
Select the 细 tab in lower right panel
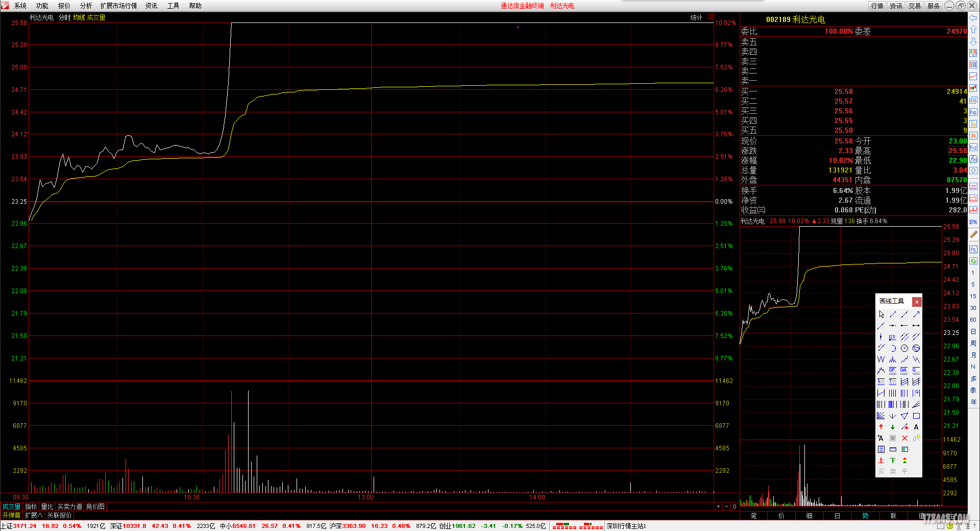[x=810, y=516]
